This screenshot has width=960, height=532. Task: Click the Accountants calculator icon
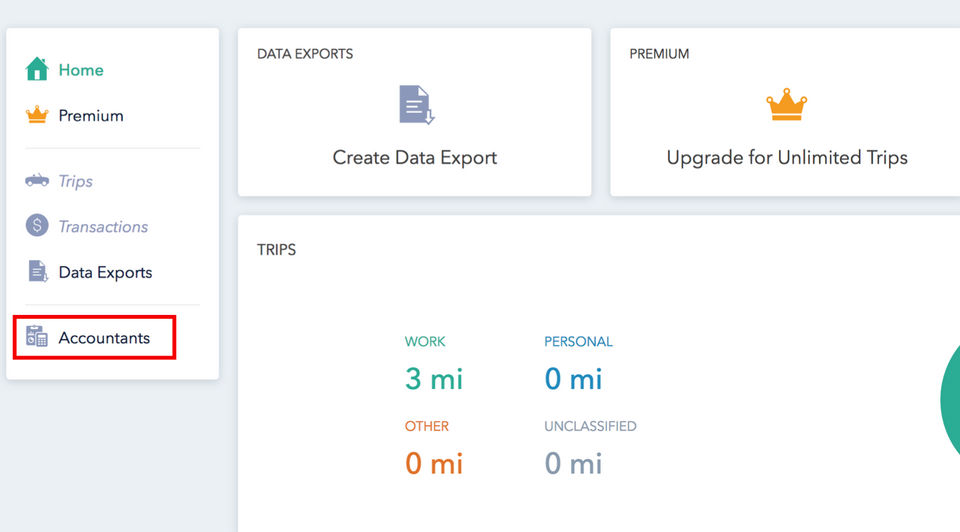[x=37, y=337]
